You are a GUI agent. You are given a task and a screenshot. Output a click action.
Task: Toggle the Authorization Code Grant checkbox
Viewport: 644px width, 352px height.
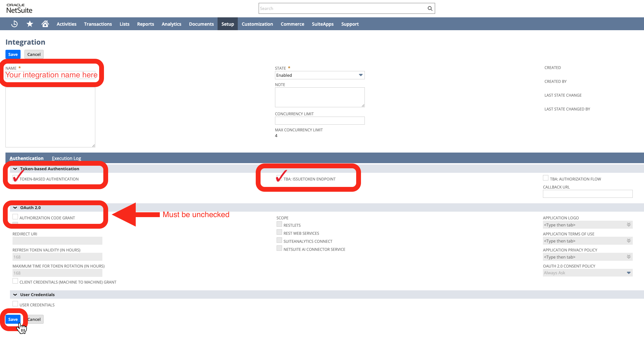click(x=15, y=217)
